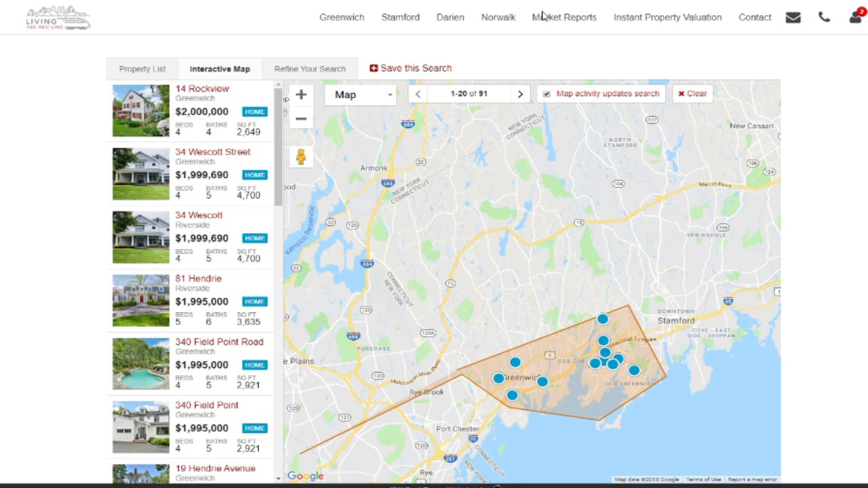Click the listing scrollbar down arrow
The height and width of the screenshot is (488, 868).
(278, 479)
